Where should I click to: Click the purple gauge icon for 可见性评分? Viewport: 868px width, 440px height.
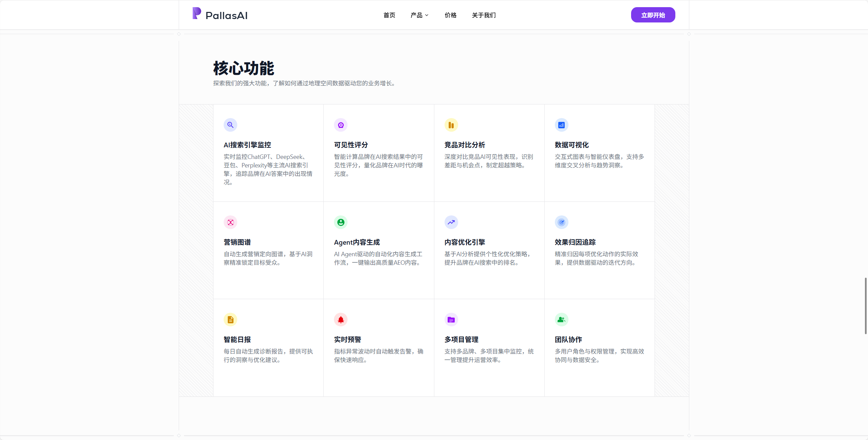point(341,125)
